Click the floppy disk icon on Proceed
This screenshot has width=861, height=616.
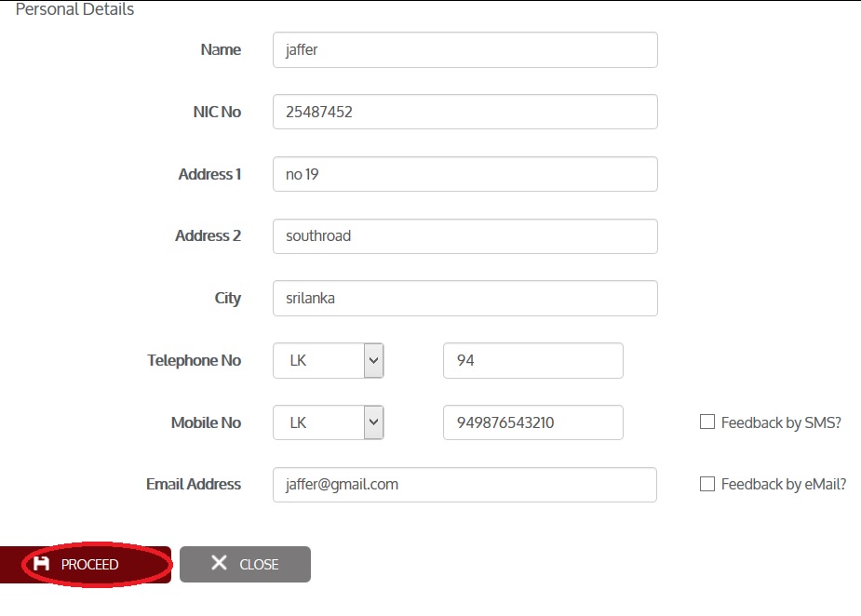point(41,564)
